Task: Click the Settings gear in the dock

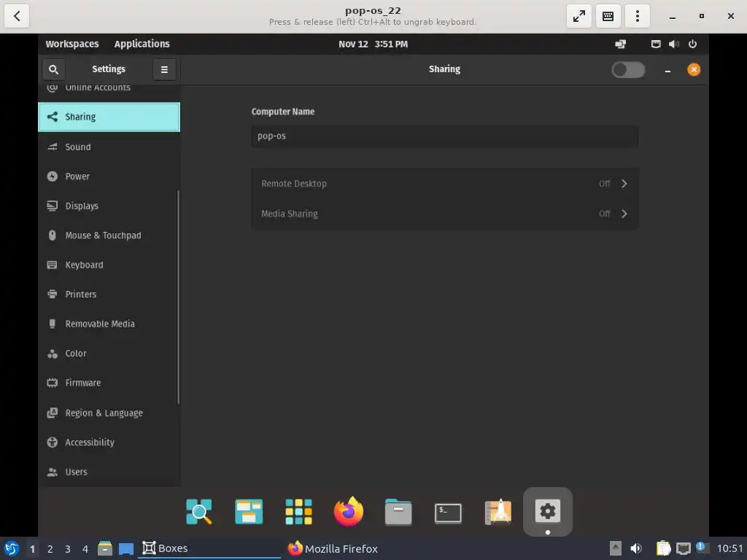Action: pos(548,511)
